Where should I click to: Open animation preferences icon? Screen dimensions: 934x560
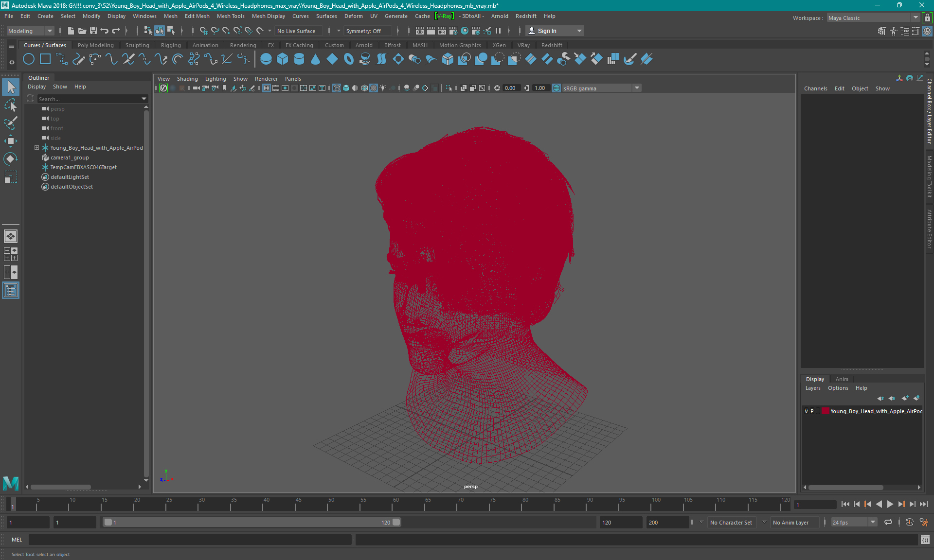924,523
